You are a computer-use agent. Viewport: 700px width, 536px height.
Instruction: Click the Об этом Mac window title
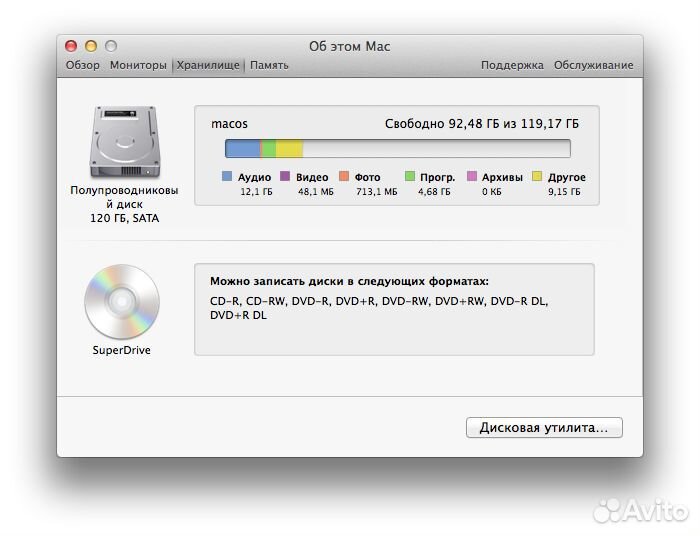pos(350,46)
